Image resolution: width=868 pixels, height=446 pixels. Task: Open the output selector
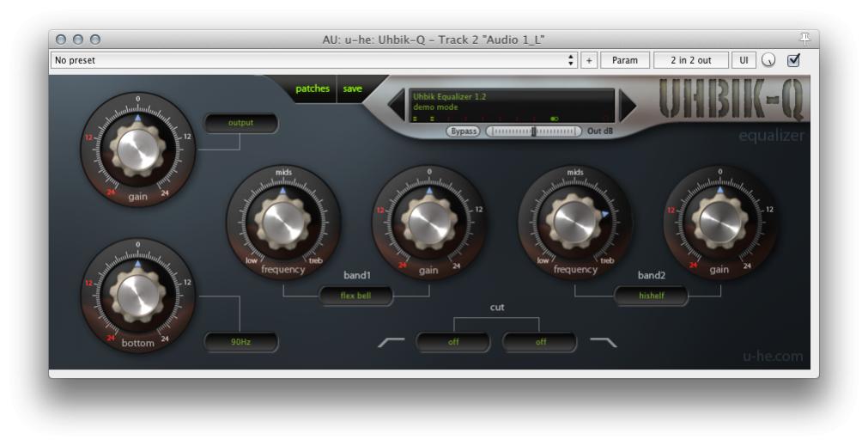[x=240, y=123]
